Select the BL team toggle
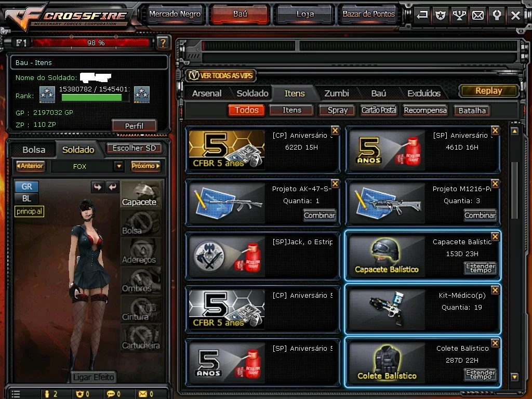The height and width of the screenshot is (399, 532). (26, 198)
